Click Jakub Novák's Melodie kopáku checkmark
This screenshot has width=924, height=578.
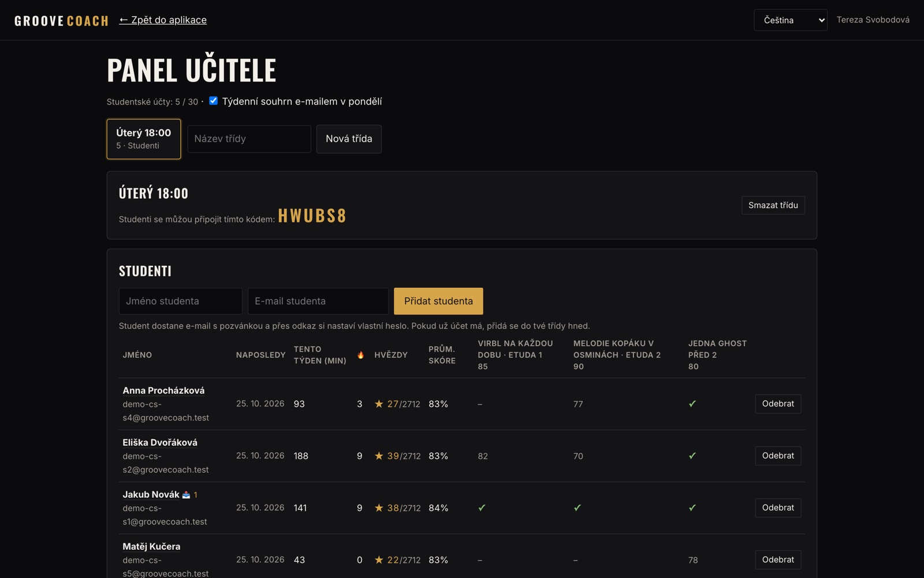tap(577, 508)
